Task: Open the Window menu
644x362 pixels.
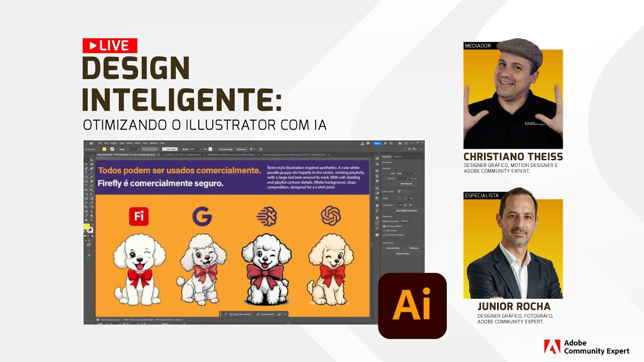Action: tap(153, 143)
